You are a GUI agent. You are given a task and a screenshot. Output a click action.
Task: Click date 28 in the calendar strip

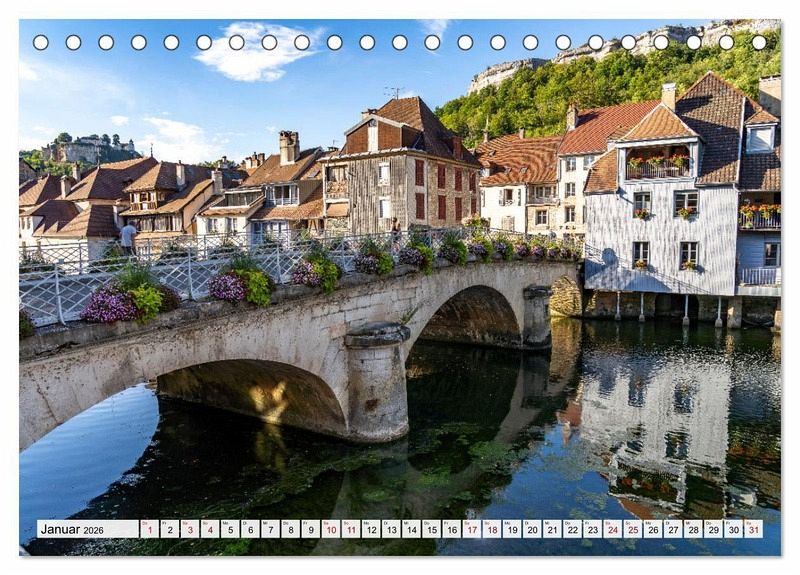pyautogui.click(x=694, y=529)
